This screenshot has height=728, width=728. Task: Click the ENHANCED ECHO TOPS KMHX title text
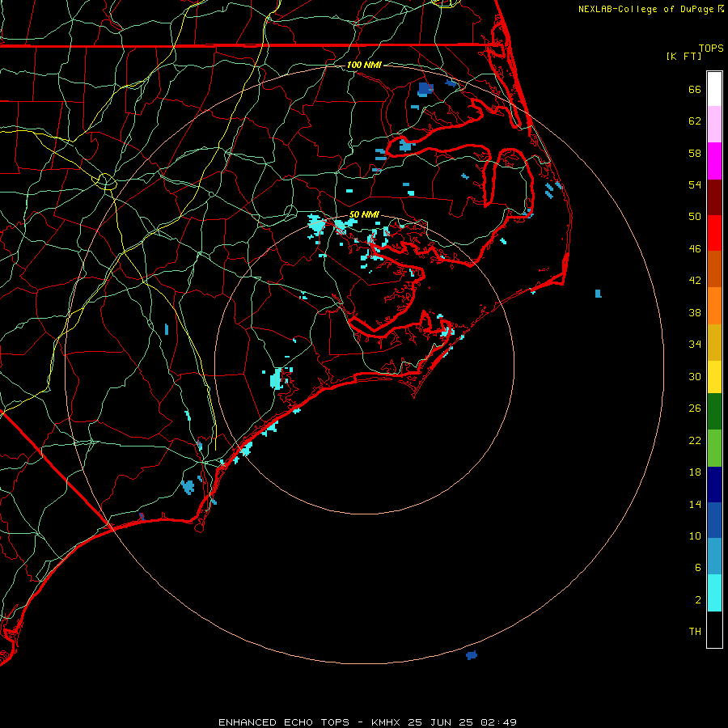tap(367, 722)
